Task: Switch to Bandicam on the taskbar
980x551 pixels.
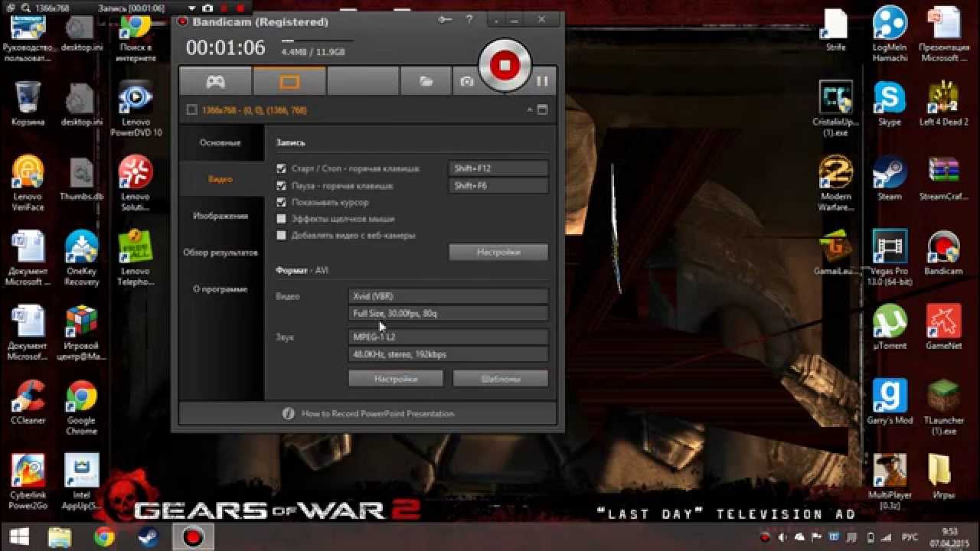Action: [x=192, y=537]
